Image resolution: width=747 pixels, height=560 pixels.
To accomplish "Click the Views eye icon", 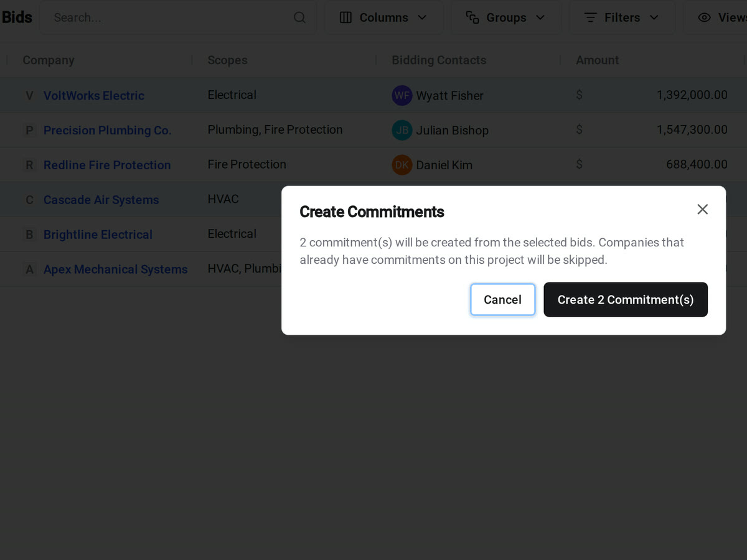I will point(704,17).
